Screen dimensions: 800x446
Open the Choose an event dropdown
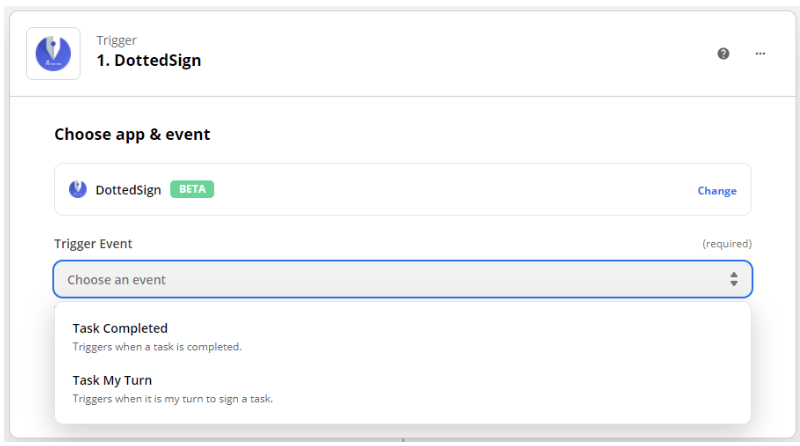[403, 279]
